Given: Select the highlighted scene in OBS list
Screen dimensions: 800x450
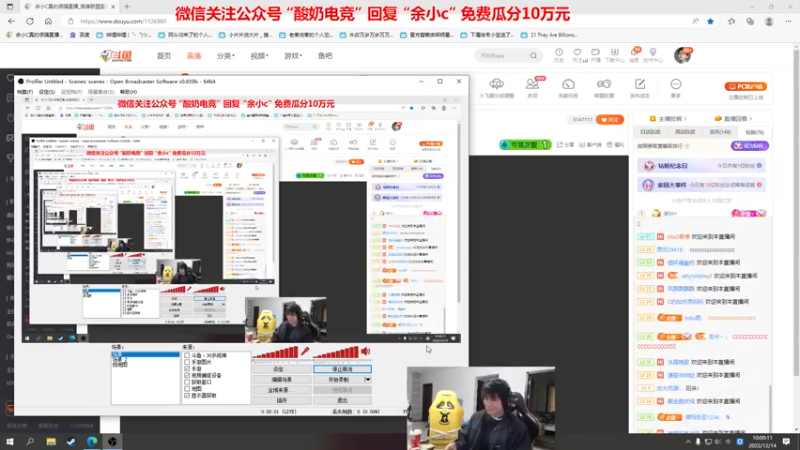Looking at the screenshot, I should (x=145, y=354).
